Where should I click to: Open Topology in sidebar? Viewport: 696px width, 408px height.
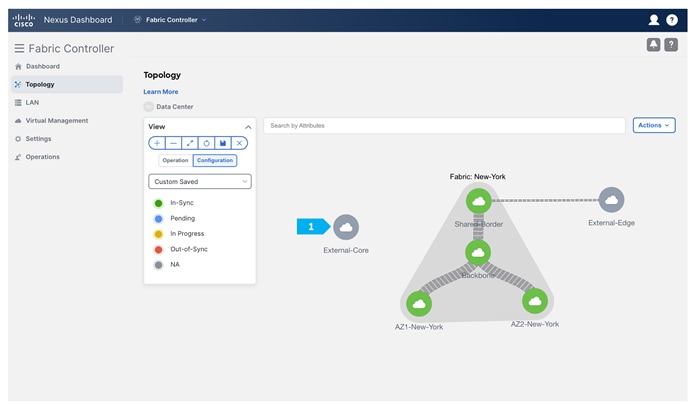(67, 84)
